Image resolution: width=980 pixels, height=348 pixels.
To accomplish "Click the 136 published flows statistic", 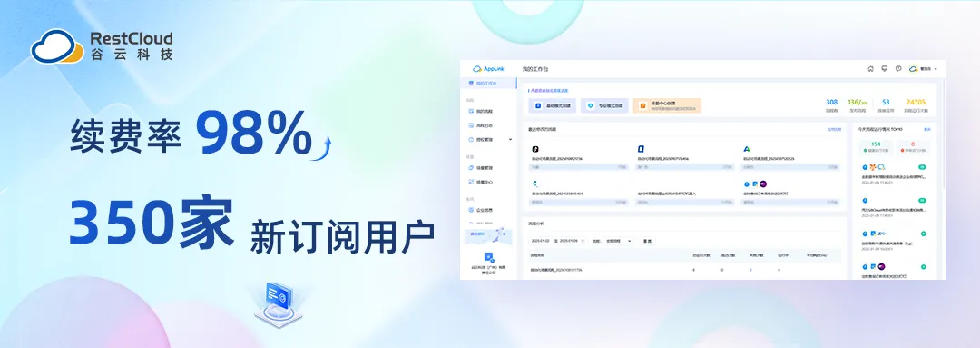I will tap(857, 105).
